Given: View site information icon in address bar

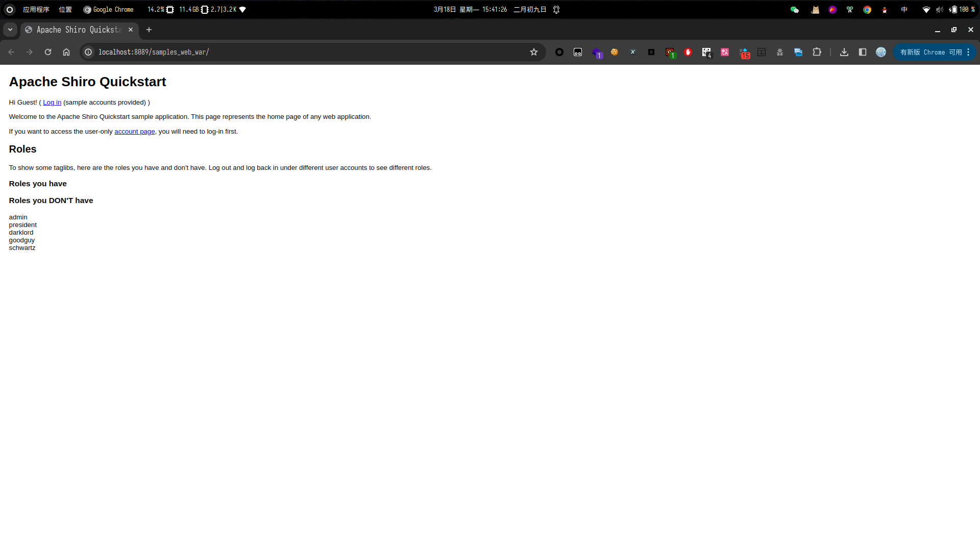Looking at the screenshot, I should coord(88,52).
